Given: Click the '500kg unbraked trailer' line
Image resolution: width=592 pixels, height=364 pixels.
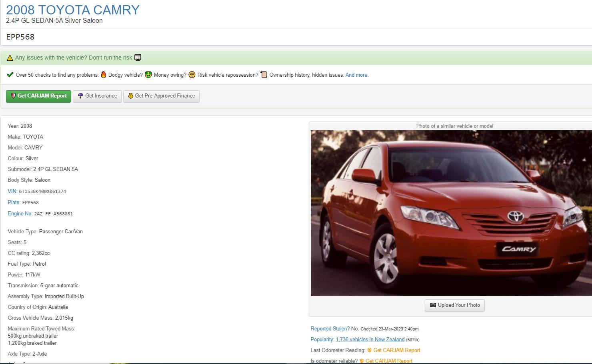Looking at the screenshot, I should click(33, 336).
